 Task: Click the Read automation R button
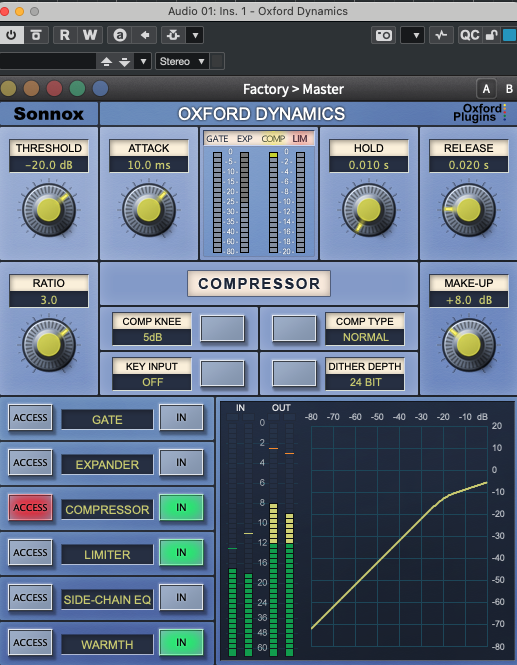(x=65, y=35)
